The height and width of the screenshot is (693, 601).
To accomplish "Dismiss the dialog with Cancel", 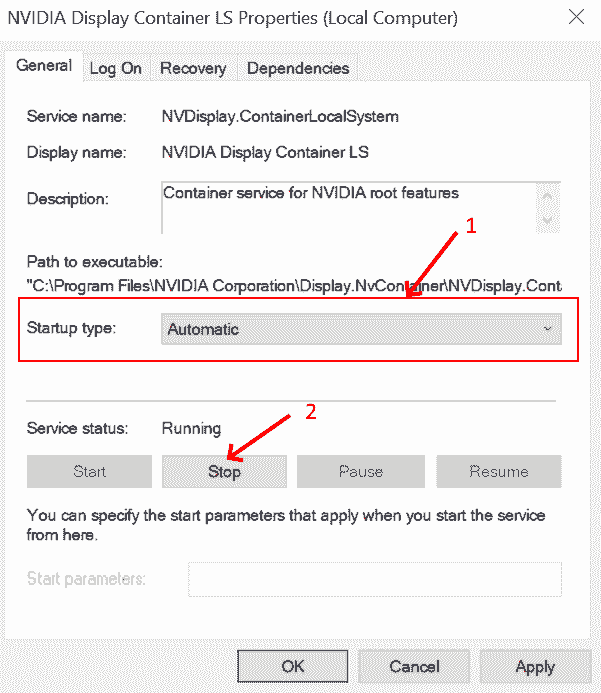I will [414, 666].
